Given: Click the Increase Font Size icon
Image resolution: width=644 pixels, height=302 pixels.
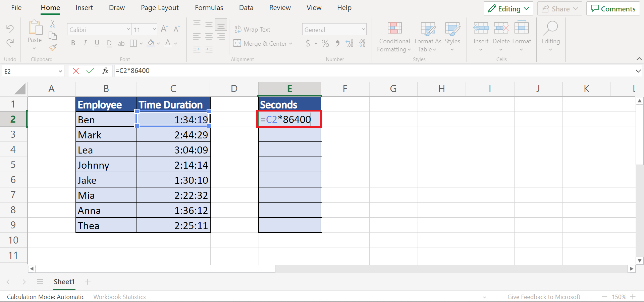Looking at the screenshot, I should (x=164, y=29).
